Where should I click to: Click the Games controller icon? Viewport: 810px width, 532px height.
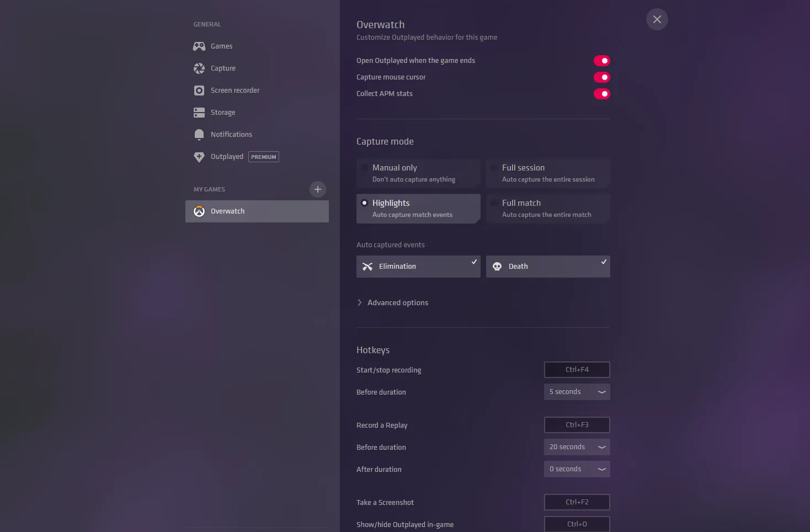coord(199,46)
